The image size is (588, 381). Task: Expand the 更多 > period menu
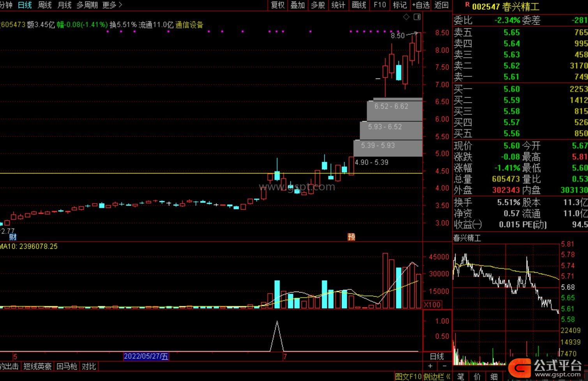pyautogui.click(x=112, y=5)
